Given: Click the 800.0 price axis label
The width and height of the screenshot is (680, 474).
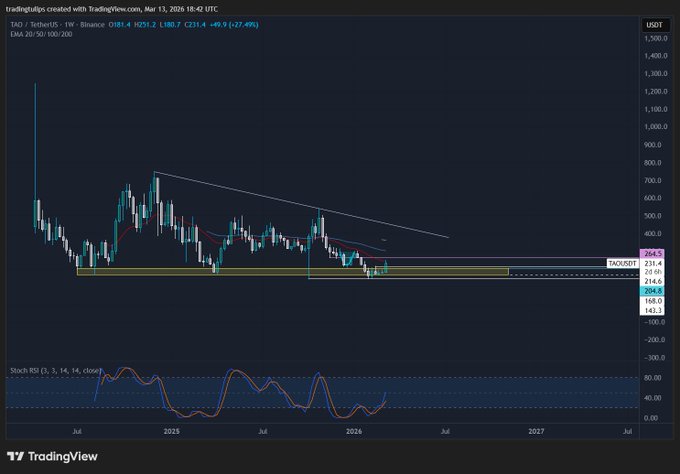Looking at the screenshot, I should pyautogui.click(x=653, y=163).
